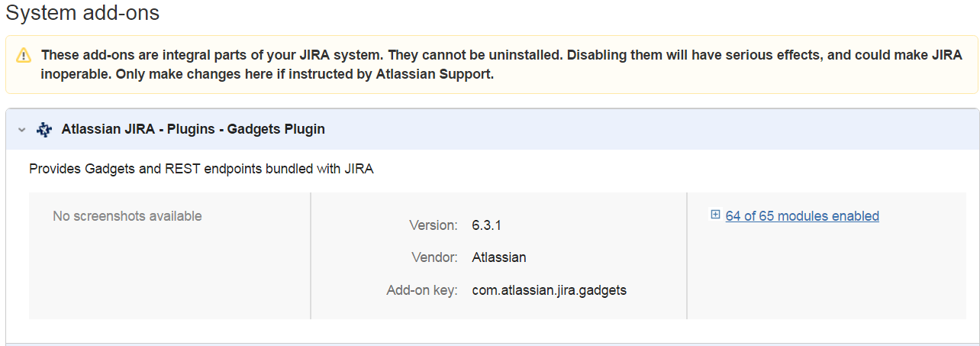The height and width of the screenshot is (346, 980).
Task: Open the 64 of 65 modules enabled link
Action: point(802,216)
